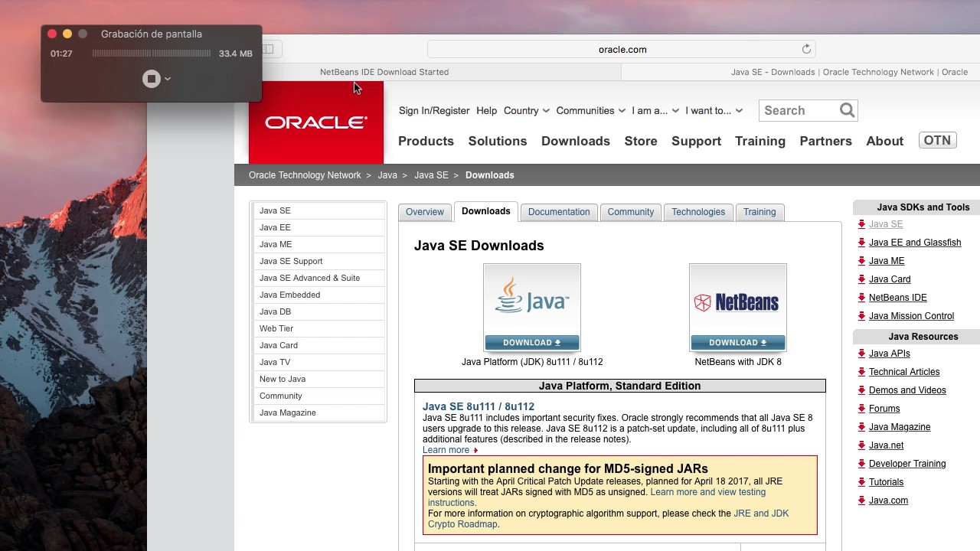Viewport: 980px width, 551px height.
Task: Click the NetBeans logo thumbnail
Action: 738,299
